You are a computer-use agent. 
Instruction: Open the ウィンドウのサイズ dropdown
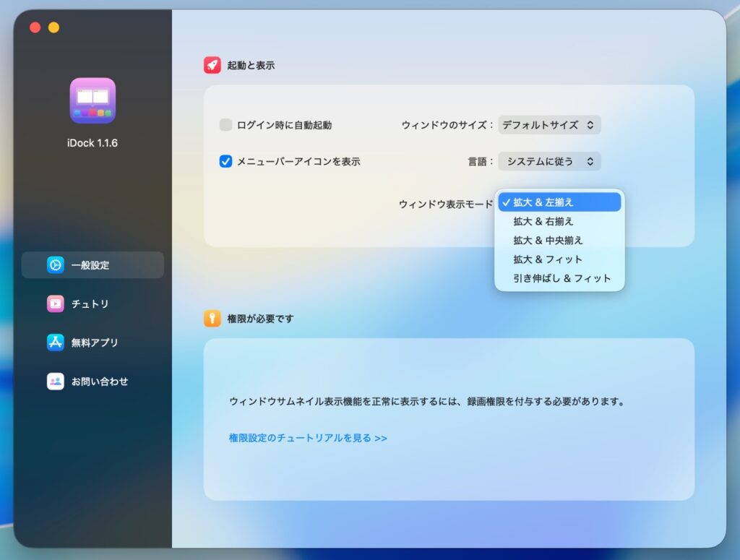click(x=549, y=125)
